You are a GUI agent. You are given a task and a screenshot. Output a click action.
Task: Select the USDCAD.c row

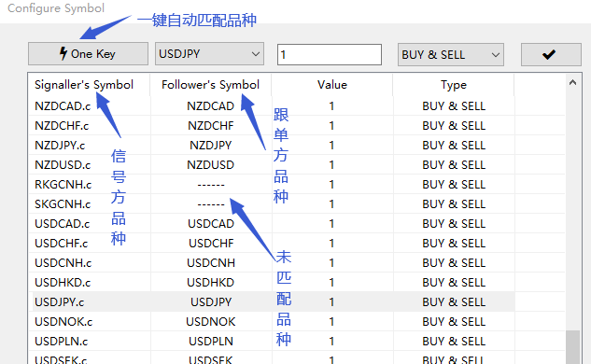(x=272, y=223)
